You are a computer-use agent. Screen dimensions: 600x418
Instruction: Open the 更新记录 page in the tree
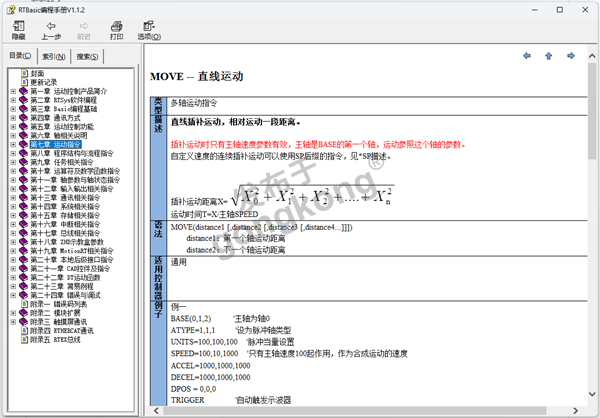click(x=43, y=82)
